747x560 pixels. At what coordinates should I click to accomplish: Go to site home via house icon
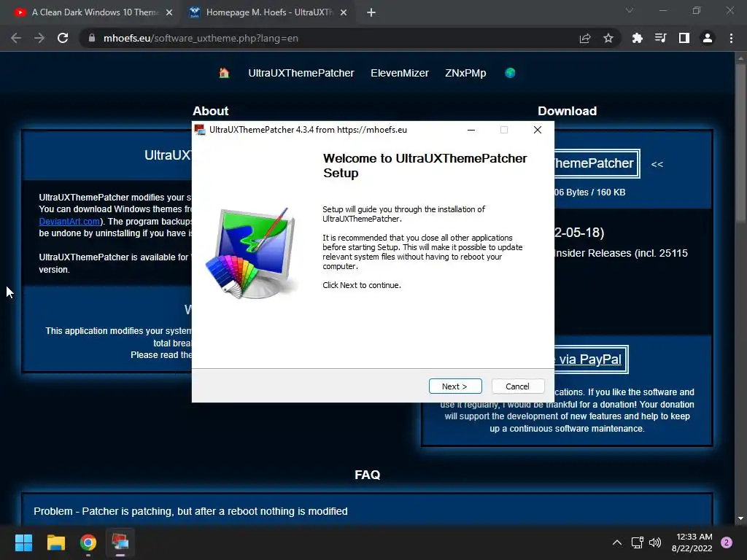(224, 73)
